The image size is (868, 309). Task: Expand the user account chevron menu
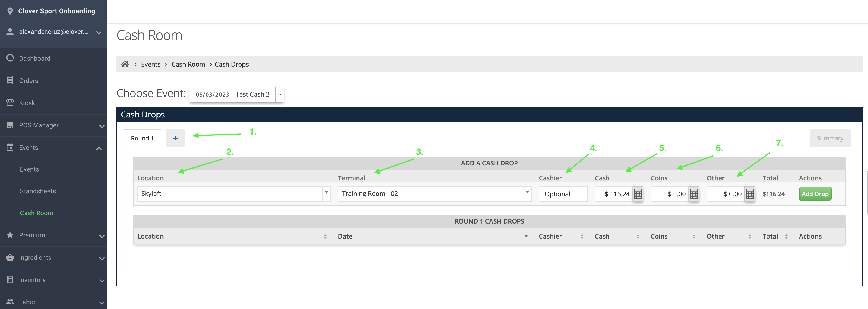click(99, 33)
